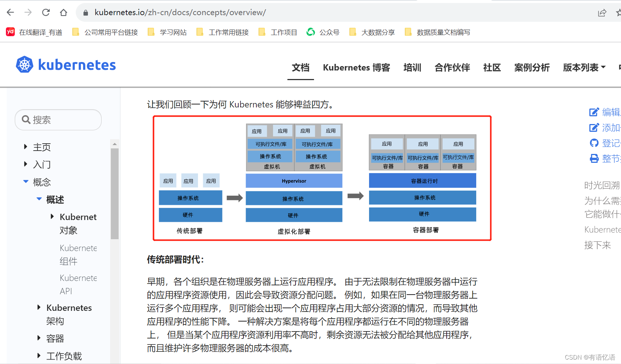
Task: Click the 传统部署时代 heading text
Action: click(x=175, y=260)
